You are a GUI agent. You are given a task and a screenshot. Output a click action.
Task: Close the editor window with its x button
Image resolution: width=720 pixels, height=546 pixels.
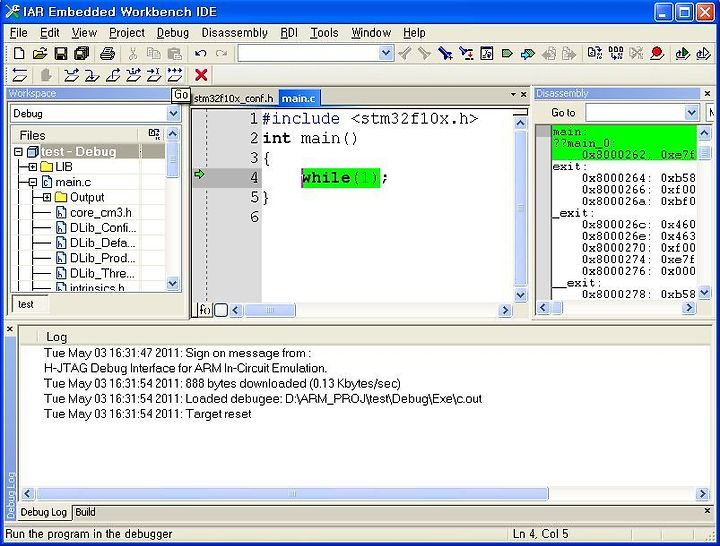tap(524, 95)
